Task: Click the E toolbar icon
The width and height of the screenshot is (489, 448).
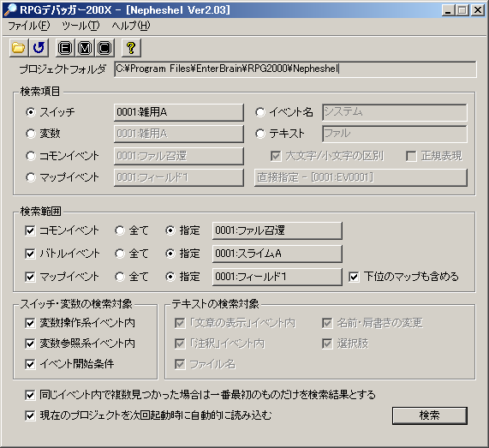Action: [65, 48]
